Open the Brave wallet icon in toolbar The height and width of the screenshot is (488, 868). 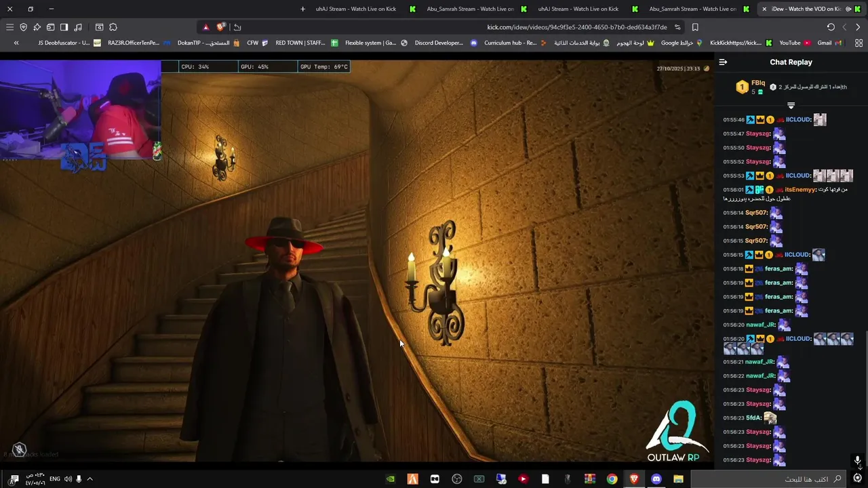point(50,27)
